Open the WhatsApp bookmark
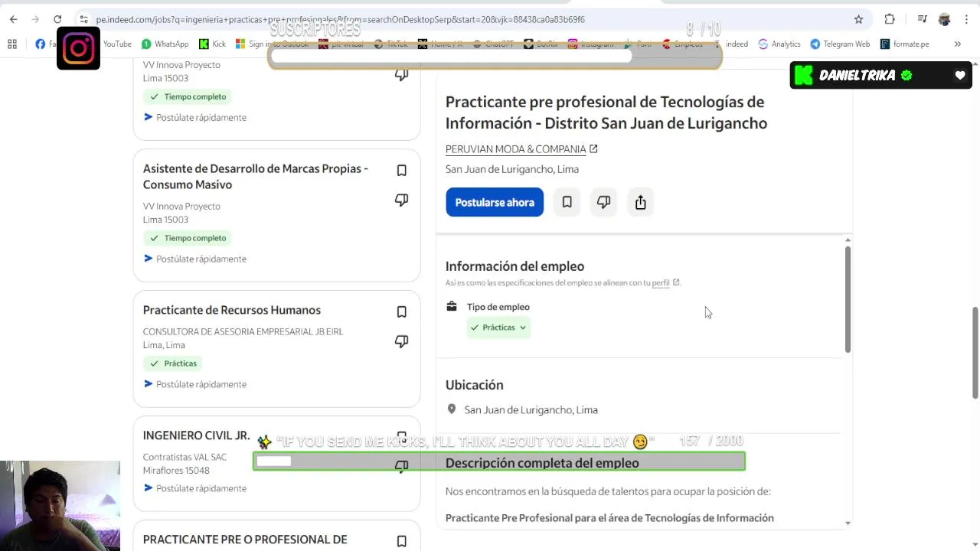Viewport: 980px width, 551px height. pyautogui.click(x=165, y=44)
